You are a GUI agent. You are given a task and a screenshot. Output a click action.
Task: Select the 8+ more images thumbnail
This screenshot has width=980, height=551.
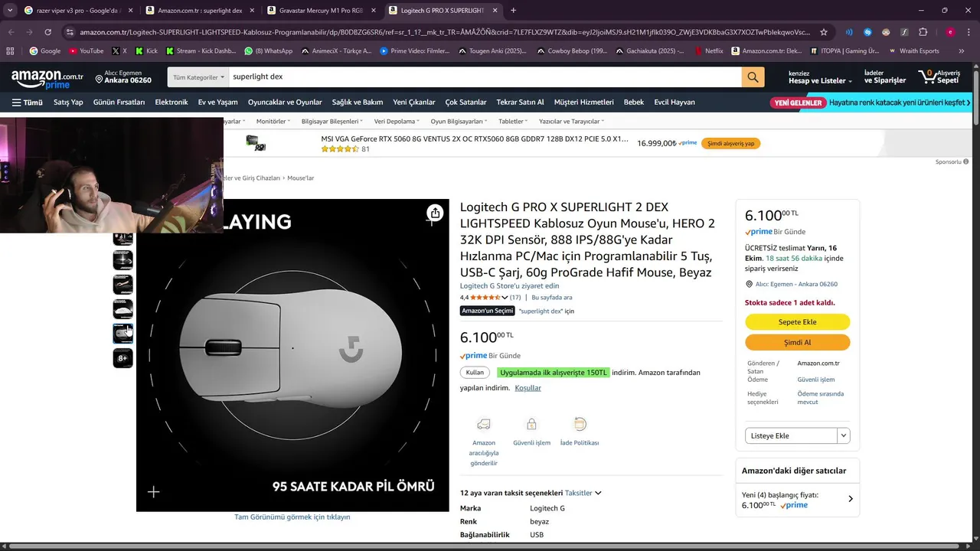pos(122,358)
